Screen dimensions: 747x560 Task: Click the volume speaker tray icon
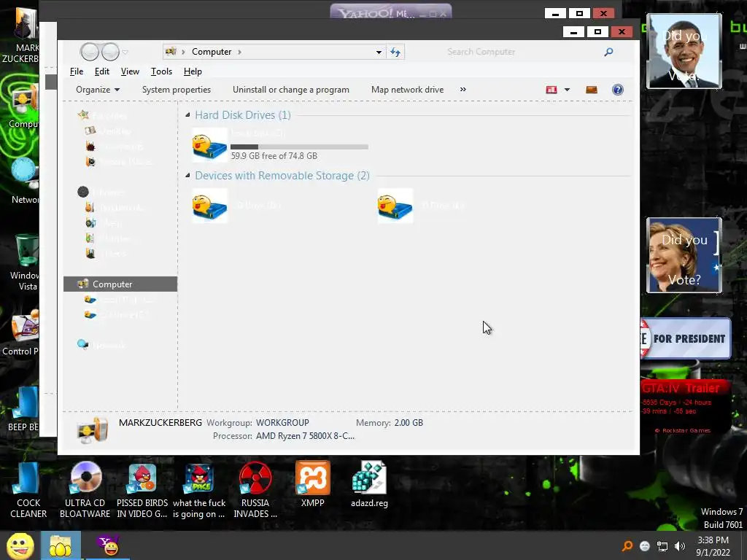tap(680, 546)
